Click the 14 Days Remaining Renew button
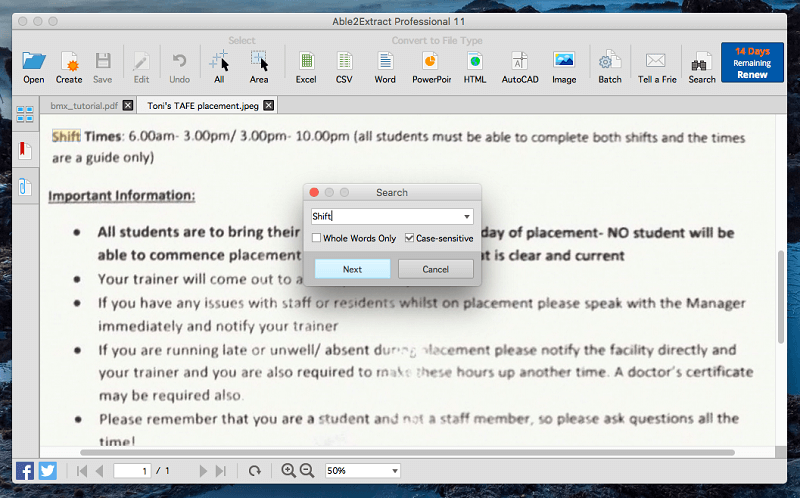 coord(752,62)
